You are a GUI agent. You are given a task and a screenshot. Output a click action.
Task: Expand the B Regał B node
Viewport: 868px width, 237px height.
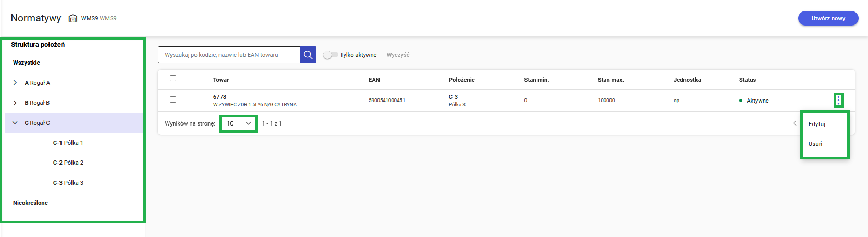coord(15,103)
